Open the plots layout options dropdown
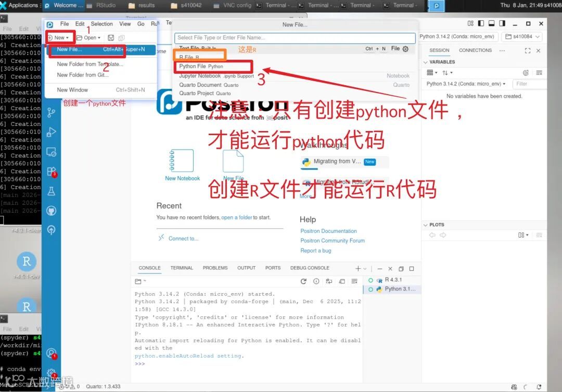 523,235
